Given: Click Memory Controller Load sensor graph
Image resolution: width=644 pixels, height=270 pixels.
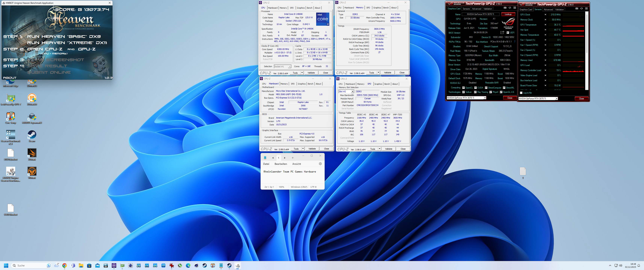Looking at the screenshot, I should pyautogui.click(x=573, y=70).
